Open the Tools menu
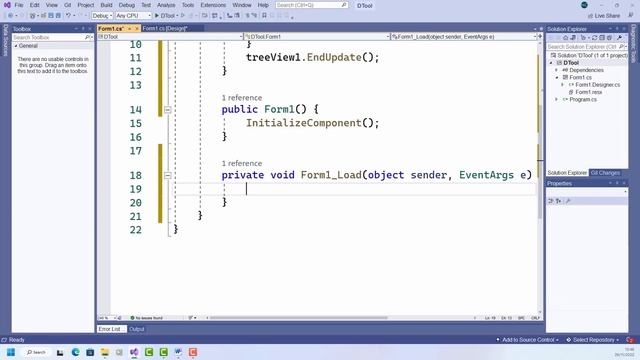Viewport: 640px width, 360px height. click(188, 5)
